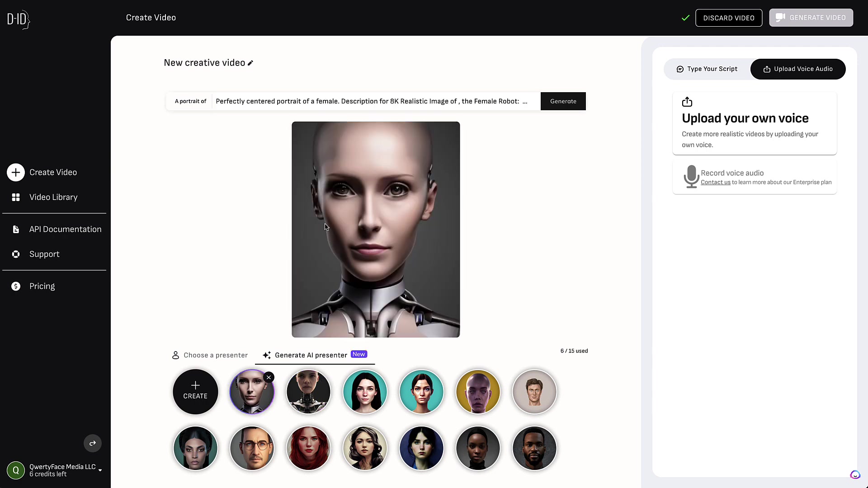Select wavy-haired woman on cream background
This screenshot has width=868, height=488.
click(x=365, y=448)
